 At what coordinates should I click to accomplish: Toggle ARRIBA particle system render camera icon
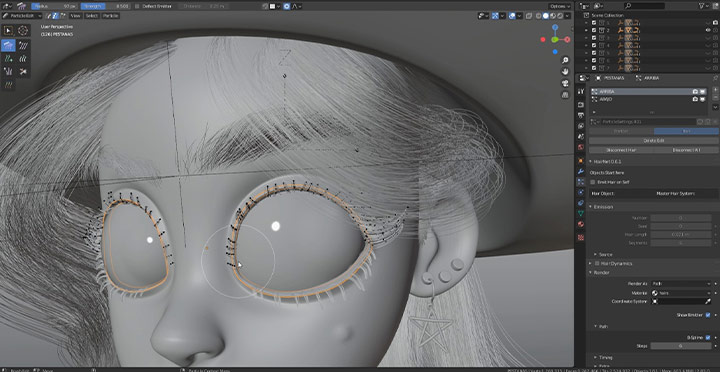point(695,91)
